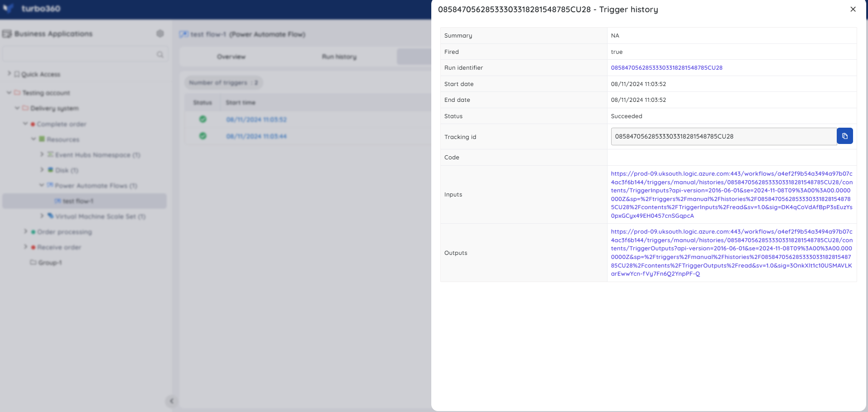Click success status icon for 11:03:52 trigger
This screenshot has height=412, width=868.
pyautogui.click(x=203, y=119)
